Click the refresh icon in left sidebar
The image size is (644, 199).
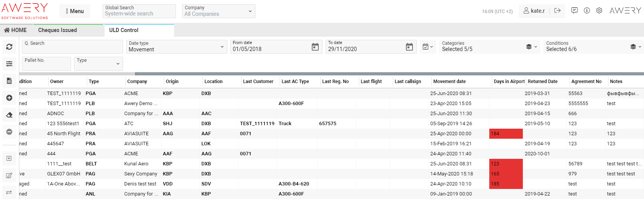[x=9, y=47]
